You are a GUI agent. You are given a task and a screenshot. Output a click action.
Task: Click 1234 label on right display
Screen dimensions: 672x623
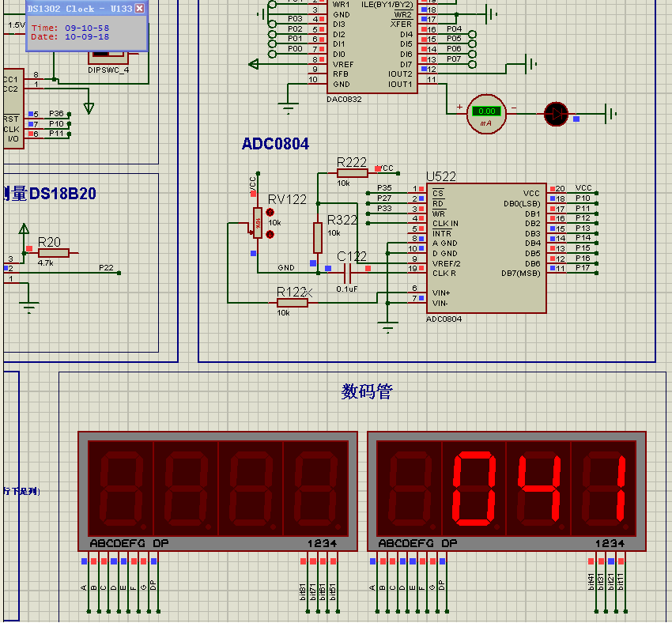point(610,543)
